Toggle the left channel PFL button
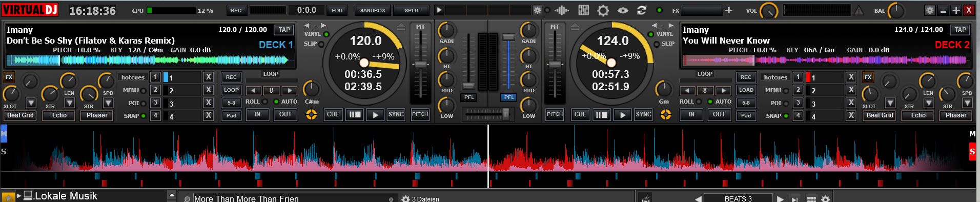The height and width of the screenshot is (202, 980). pyautogui.click(x=468, y=97)
